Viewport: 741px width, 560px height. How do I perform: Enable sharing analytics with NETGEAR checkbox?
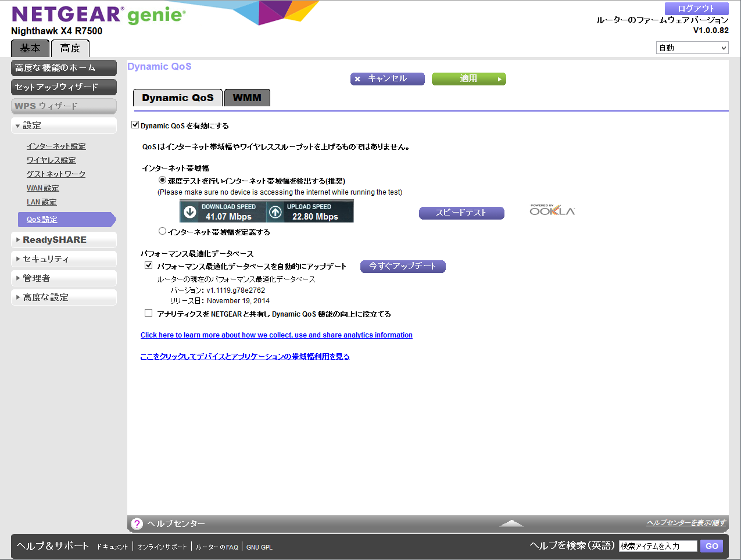(149, 313)
